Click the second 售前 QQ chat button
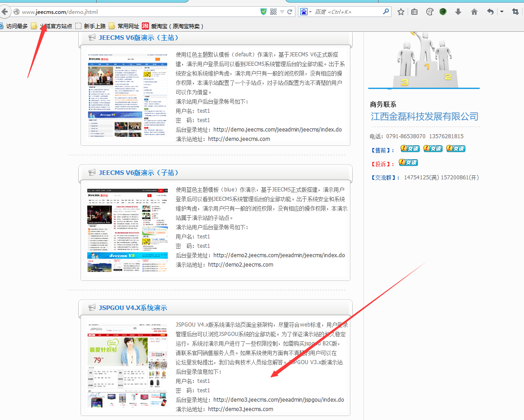This screenshot has width=524, height=420. (433, 148)
